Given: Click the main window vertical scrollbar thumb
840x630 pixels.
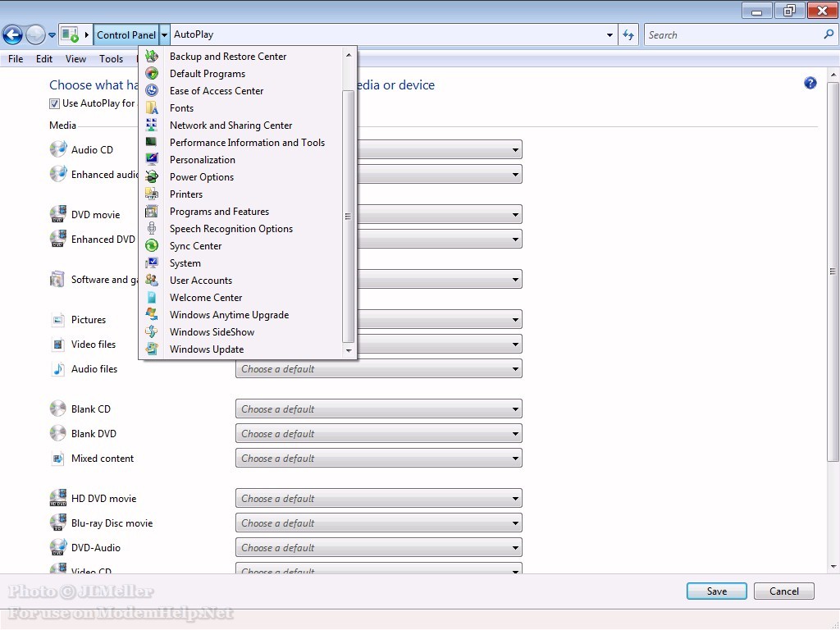Looking at the screenshot, I should coord(833,271).
